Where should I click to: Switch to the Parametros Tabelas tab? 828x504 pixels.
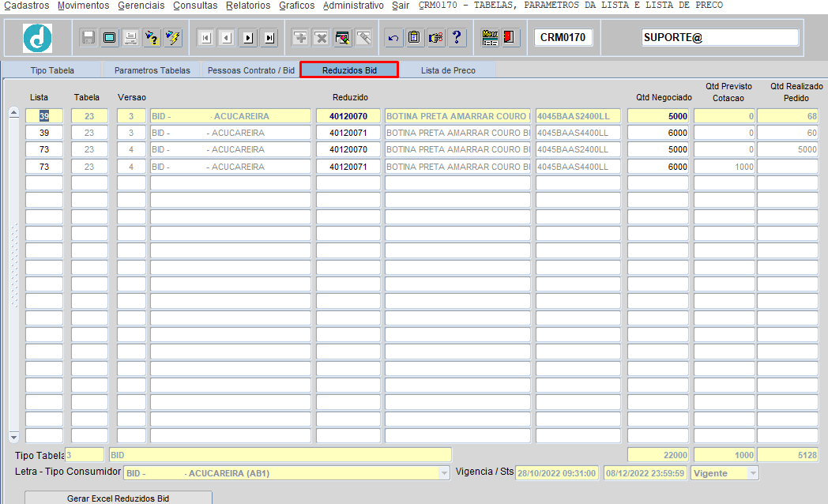(x=152, y=70)
